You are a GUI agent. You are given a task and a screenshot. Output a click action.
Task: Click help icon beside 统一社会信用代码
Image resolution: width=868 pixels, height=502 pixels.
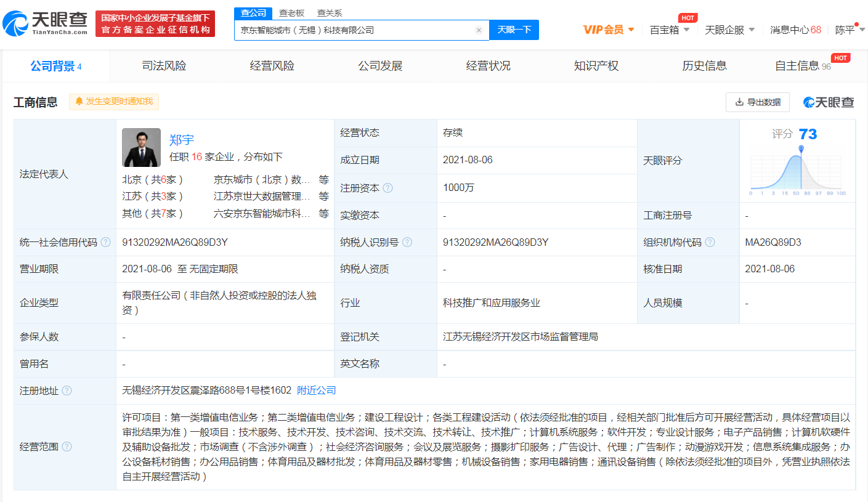tap(106, 242)
